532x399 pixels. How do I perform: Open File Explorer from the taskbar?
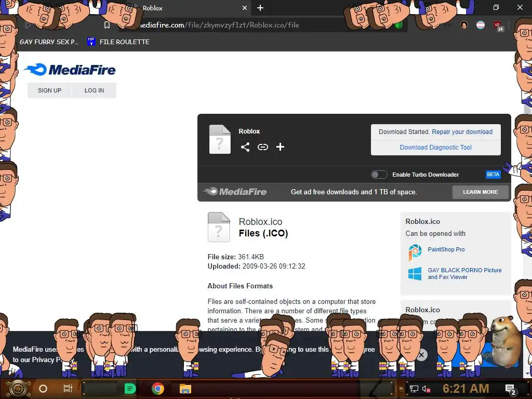pos(185,389)
